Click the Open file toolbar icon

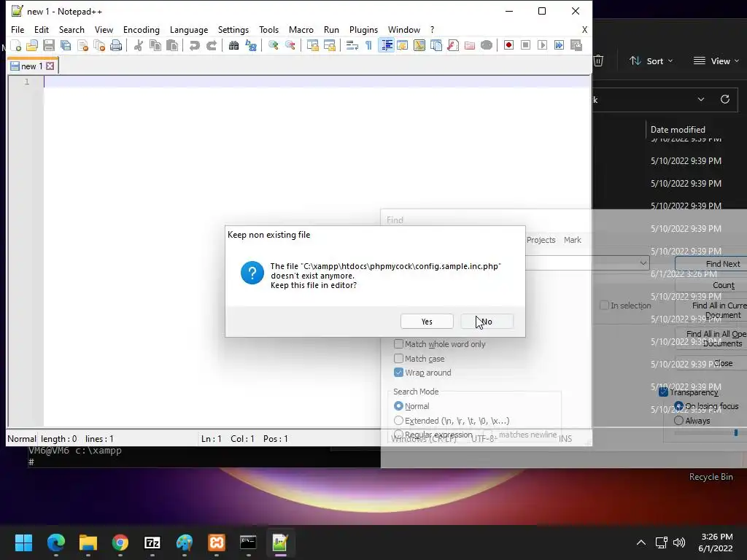click(x=32, y=45)
